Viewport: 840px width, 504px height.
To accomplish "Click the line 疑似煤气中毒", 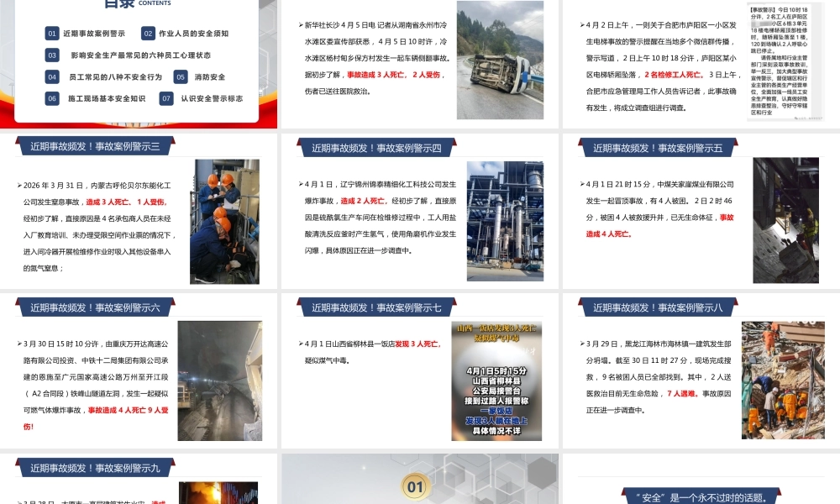I will coord(328,360).
